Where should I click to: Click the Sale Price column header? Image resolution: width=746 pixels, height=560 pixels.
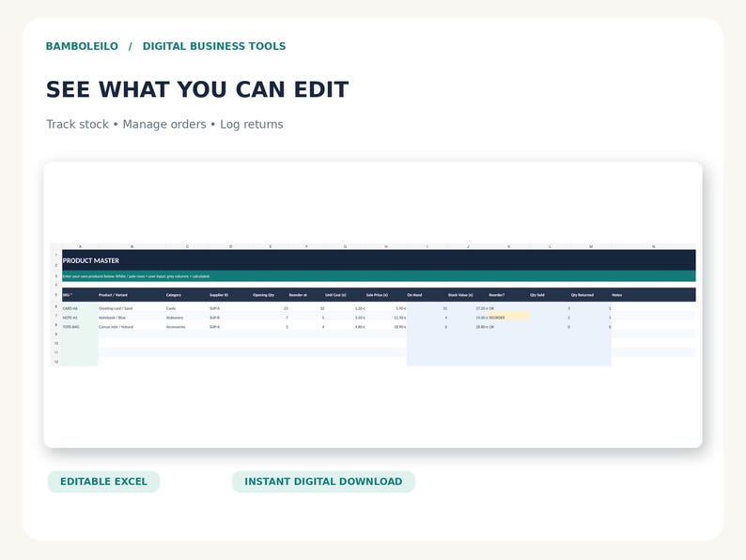[386, 295]
